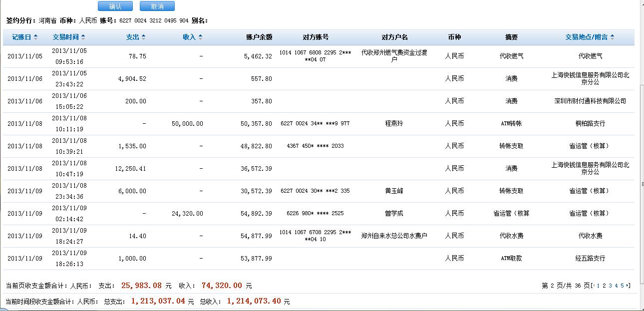Click the expense amount 78.75
The image size is (644, 311).
tap(137, 56)
